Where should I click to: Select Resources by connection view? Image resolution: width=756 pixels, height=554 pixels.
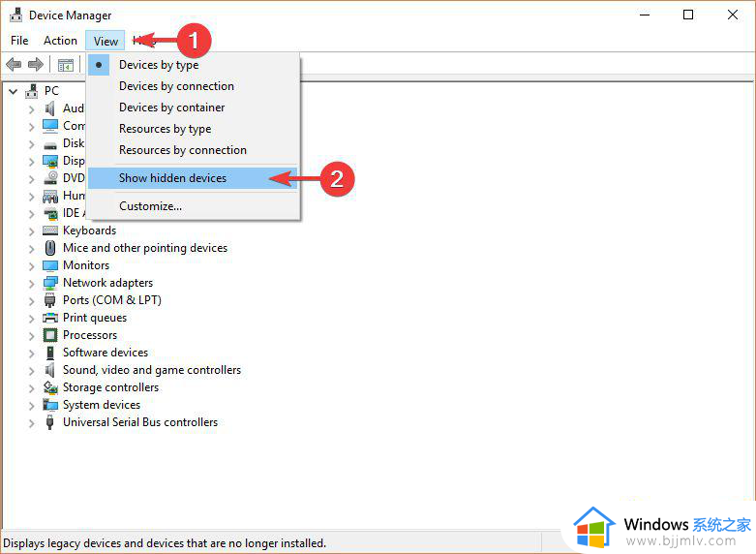[194, 150]
